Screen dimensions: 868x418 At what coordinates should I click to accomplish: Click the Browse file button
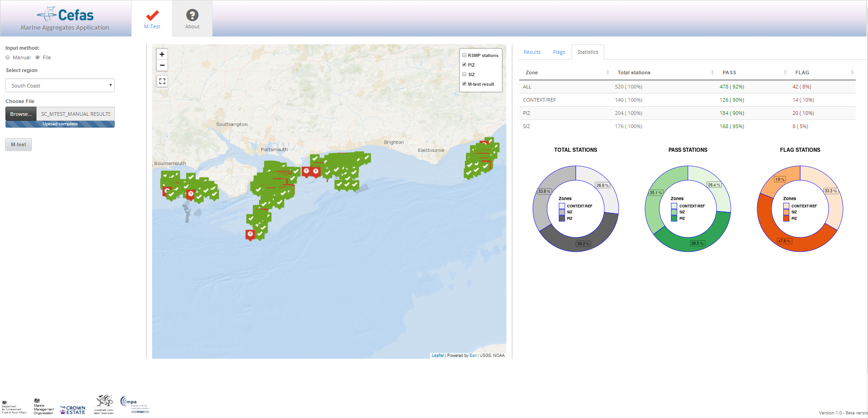(21, 114)
